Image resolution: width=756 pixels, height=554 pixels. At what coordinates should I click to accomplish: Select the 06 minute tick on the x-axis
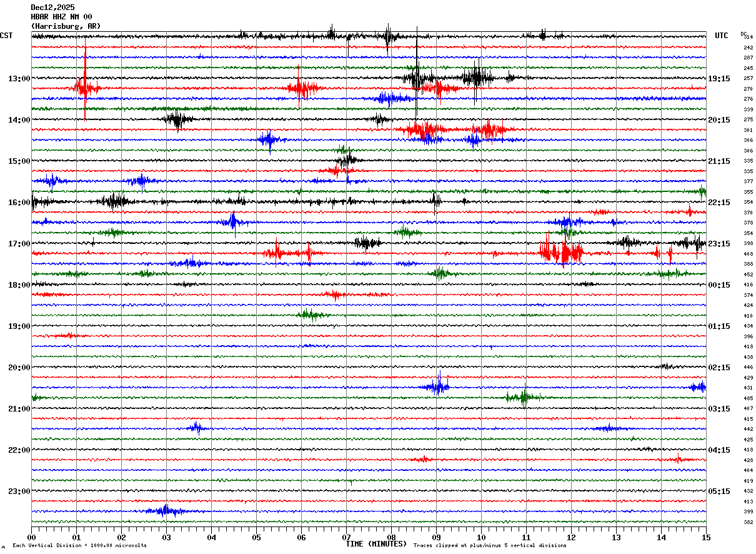point(301,537)
